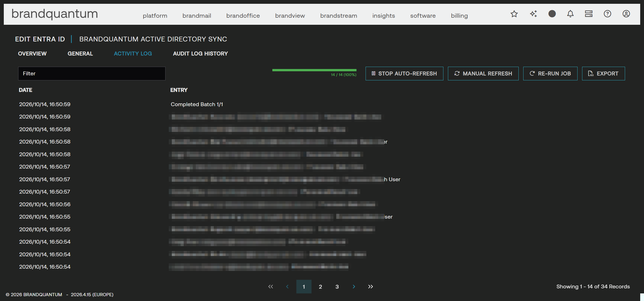This screenshot has width=644, height=301.
Task: Open the brandview menu
Action: [290, 16]
